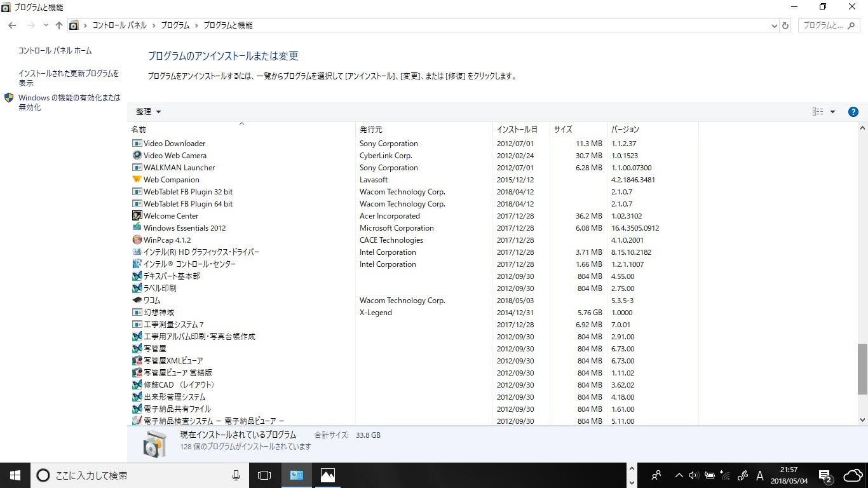Click the Welcome Center program icon
Viewport: 868px width, 488px height.
tap(137, 216)
